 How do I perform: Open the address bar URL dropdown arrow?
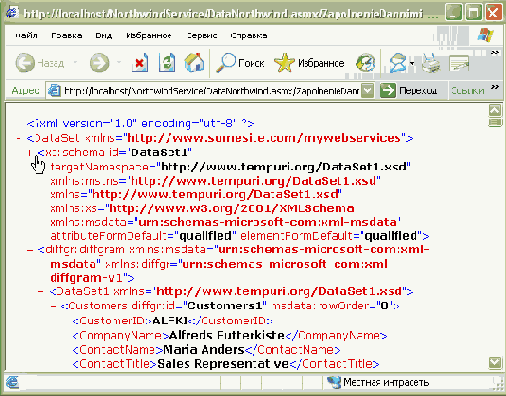[x=367, y=90]
